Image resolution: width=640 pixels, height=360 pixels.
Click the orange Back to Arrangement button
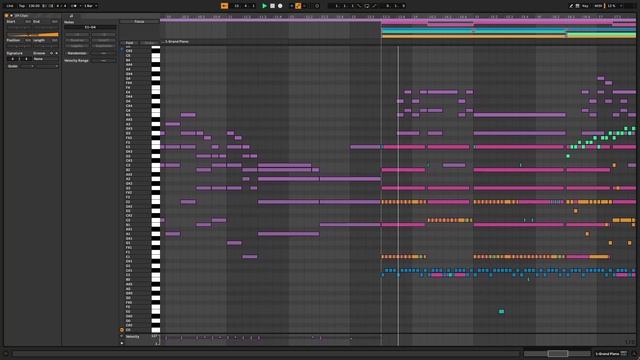224,6
